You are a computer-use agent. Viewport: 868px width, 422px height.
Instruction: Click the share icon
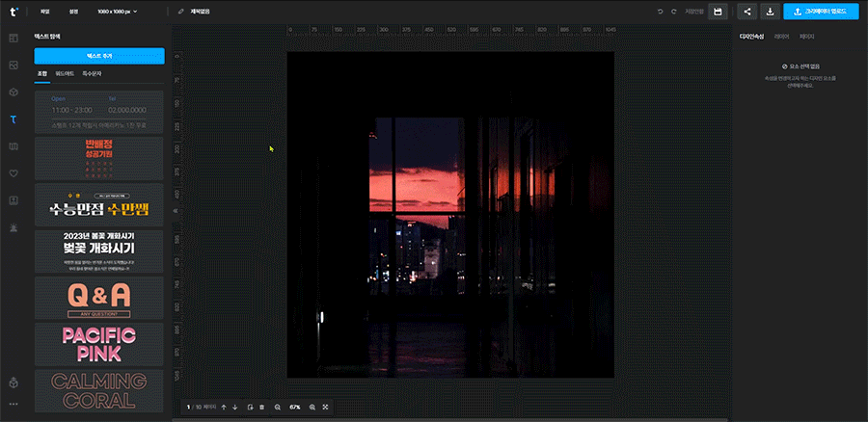(x=746, y=12)
